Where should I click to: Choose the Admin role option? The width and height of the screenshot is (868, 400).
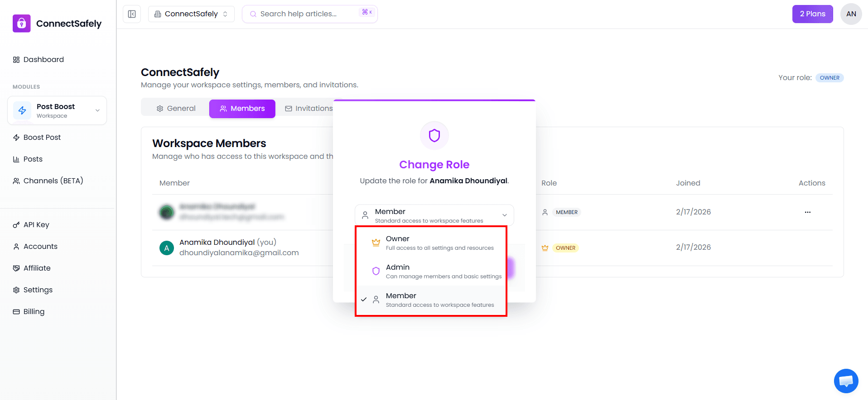pos(430,271)
